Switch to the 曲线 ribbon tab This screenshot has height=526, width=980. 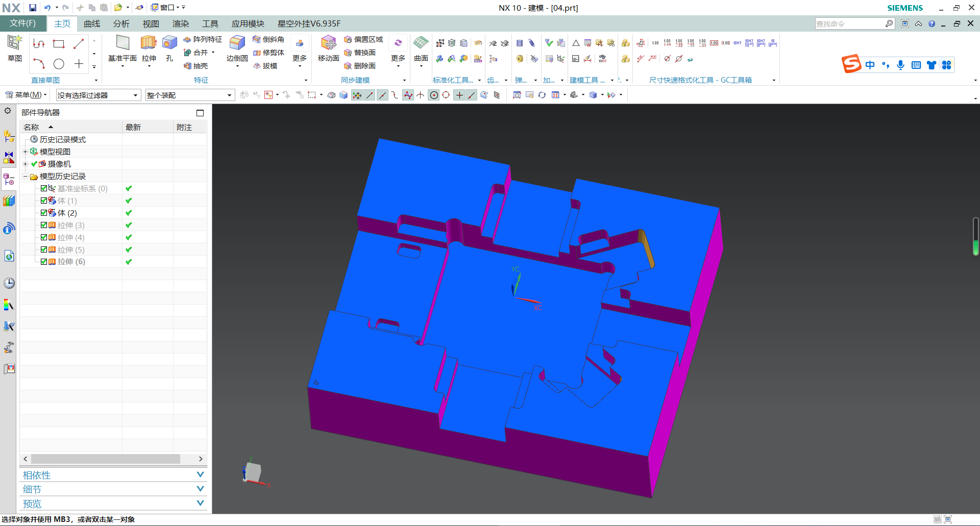pyautogui.click(x=92, y=23)
